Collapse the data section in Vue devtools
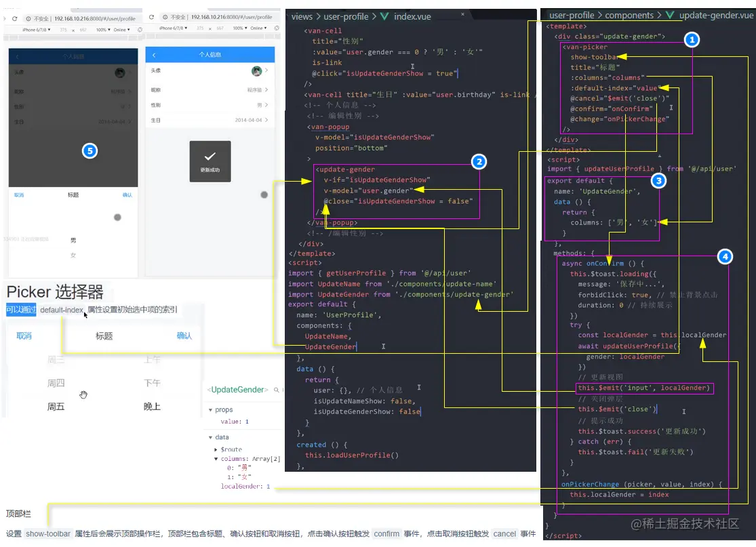 (211, 437)
